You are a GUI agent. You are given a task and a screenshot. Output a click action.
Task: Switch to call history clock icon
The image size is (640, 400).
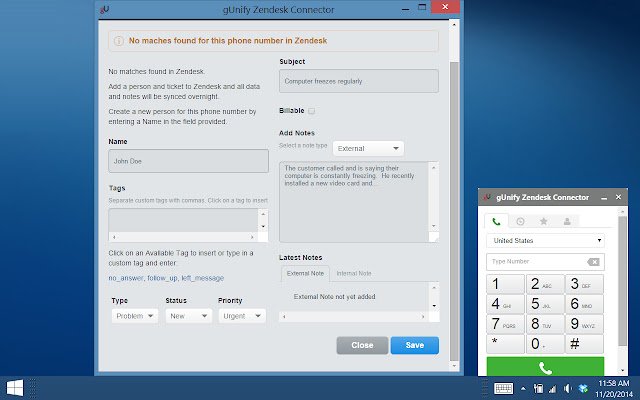tap(520, 221)
